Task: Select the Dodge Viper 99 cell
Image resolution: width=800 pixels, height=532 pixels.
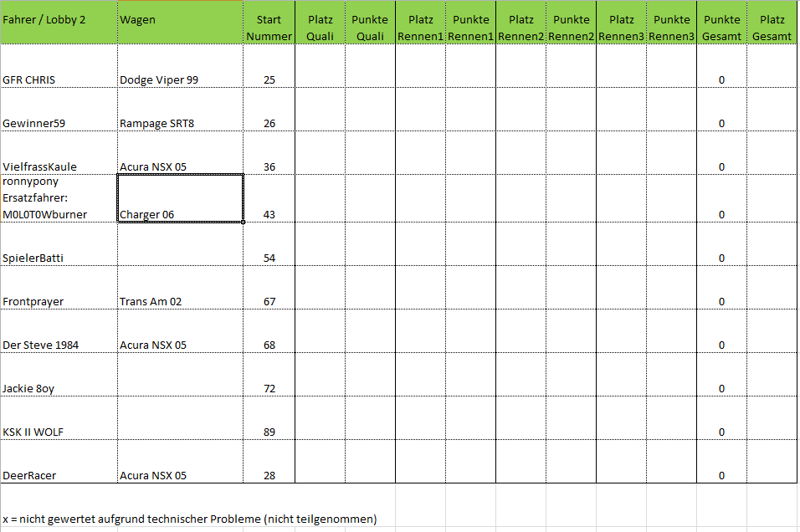Action: click(x=180, y=79)
